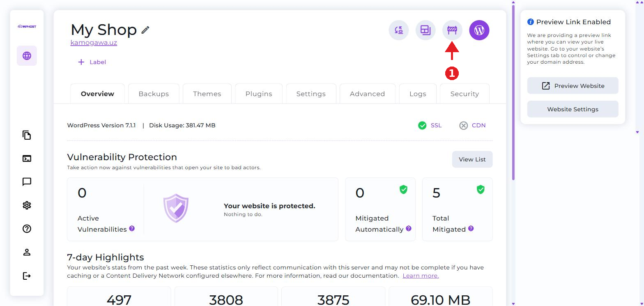Open the terminal console icon in sidebar

pyautogui.click(x=27, y=159)
